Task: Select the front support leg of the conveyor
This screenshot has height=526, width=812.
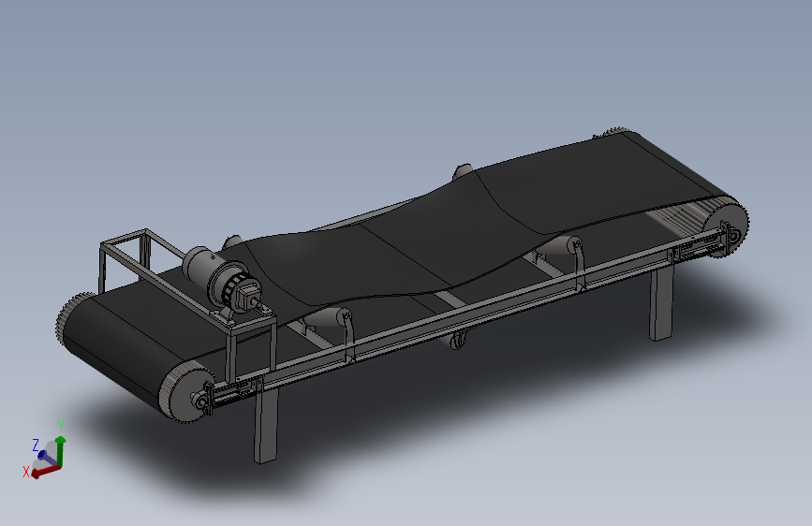Action: pos(266,426)
